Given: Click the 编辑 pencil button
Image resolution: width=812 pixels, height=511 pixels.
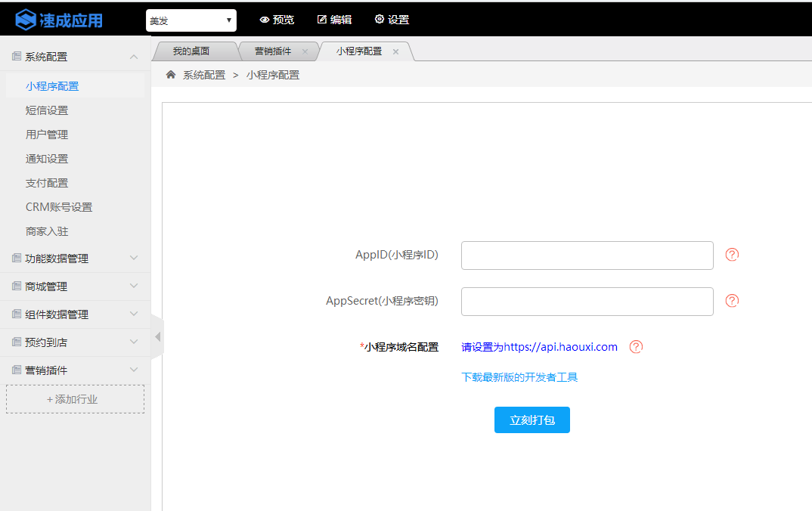Looking at the screenshot, I should coord(334,20).
